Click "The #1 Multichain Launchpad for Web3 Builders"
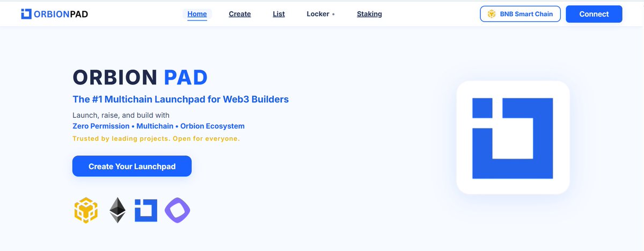The height and width of the screenshot is (251, 644). point(180,99)
